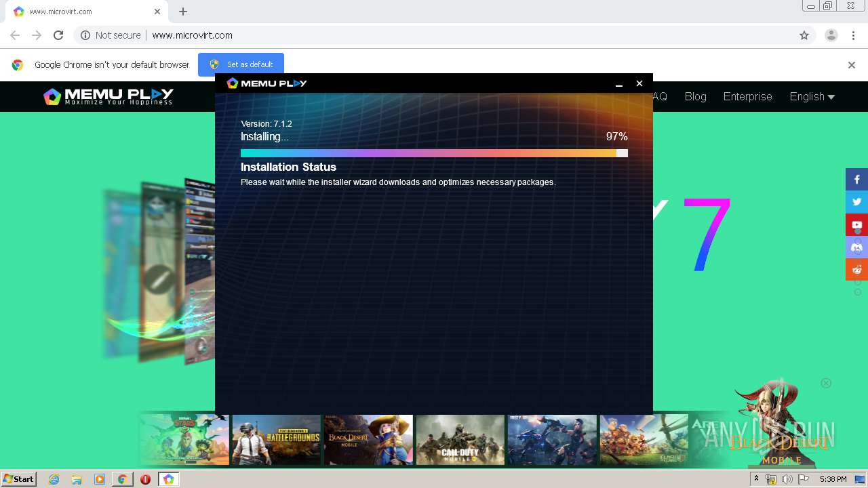868x488 pixels.
Task: Open the Windows Start menu
Action: (18, 479)
